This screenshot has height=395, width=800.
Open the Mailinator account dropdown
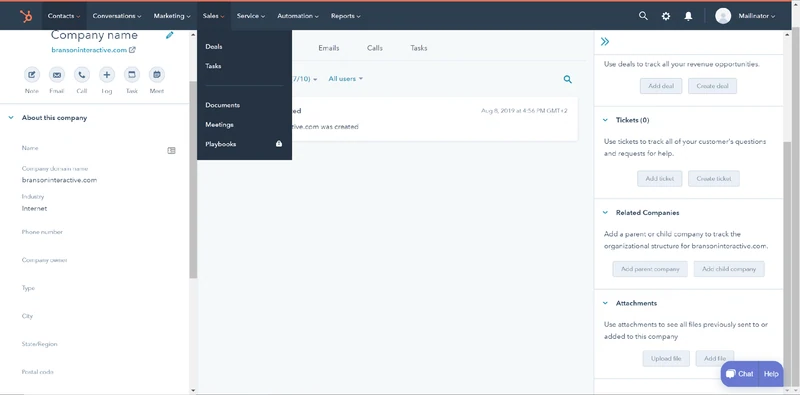757,16
